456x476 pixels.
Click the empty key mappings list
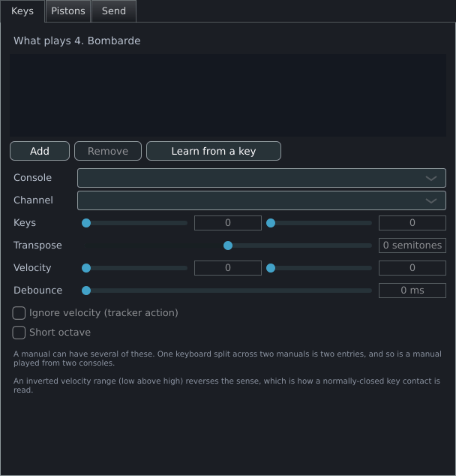pos(228,95)
